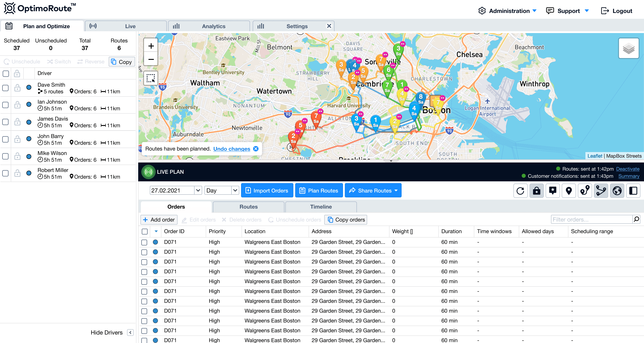Viewport: 644px width, 343px height.
Task: Select the Plan and Optimize tab
Action: 42,26
